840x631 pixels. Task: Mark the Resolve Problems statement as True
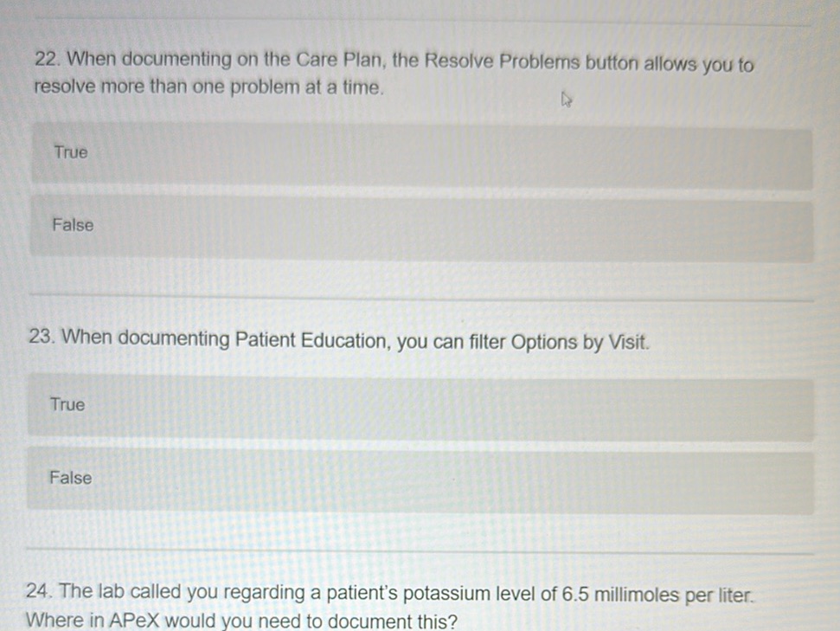[x=421, y=152]
